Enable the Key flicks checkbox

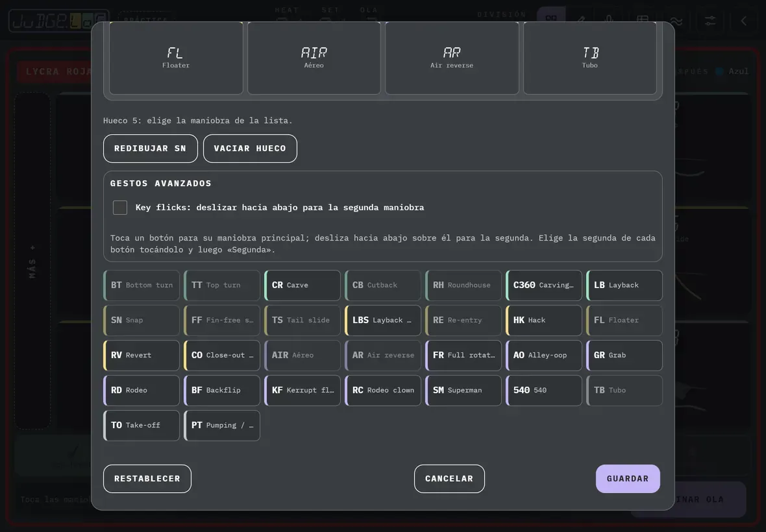[120, 208]
